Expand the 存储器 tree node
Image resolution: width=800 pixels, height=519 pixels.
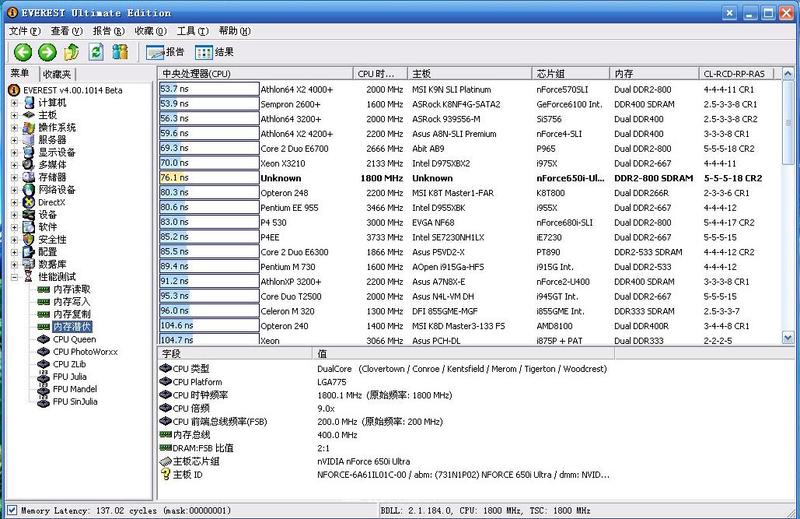coord(14,177)
